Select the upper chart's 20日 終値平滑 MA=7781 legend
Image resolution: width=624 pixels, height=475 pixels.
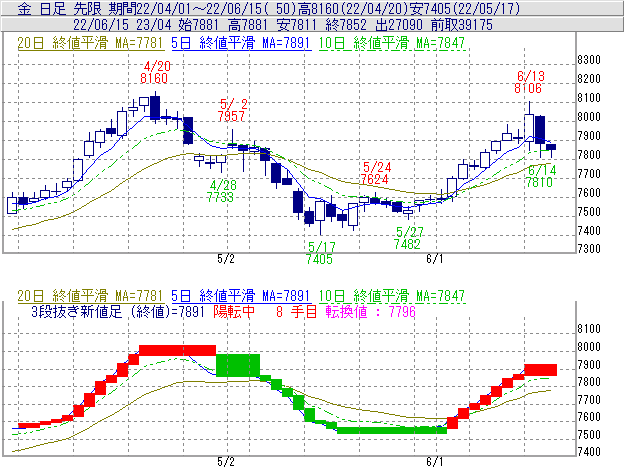click(91, 43)
